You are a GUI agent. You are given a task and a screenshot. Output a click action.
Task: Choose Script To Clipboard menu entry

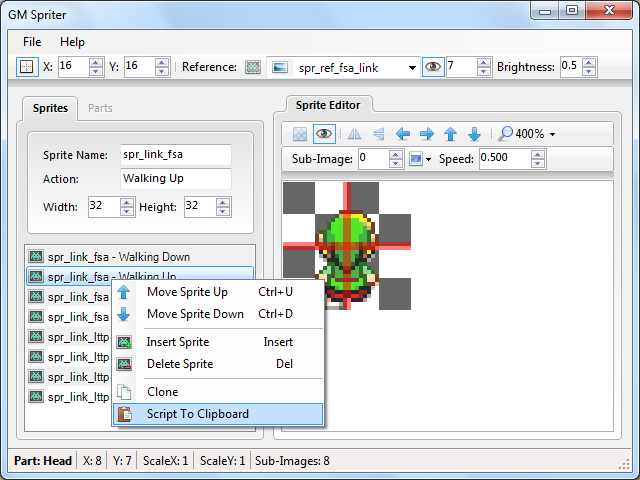(x=218, y=414)
